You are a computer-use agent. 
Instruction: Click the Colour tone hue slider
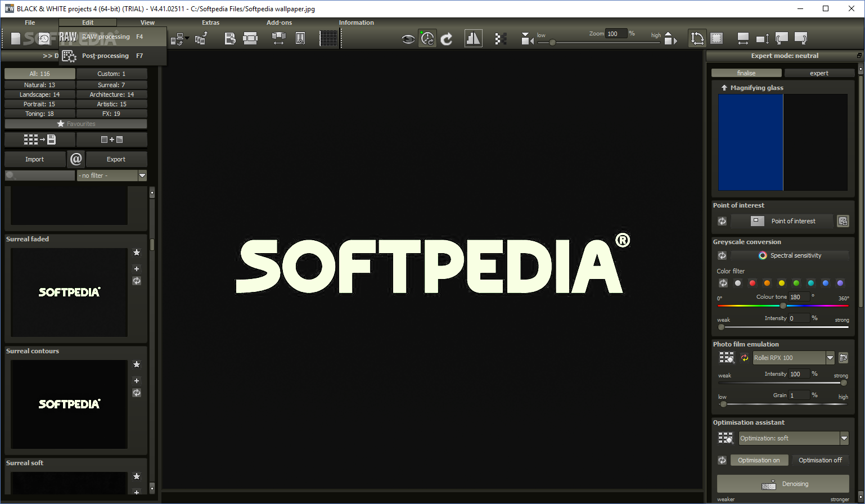pyautogui.click(x=783, y=305)
